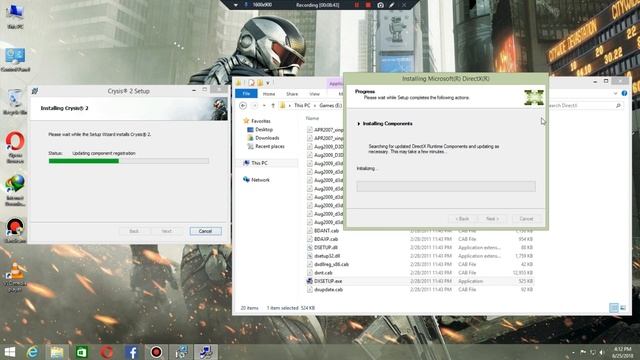Click Cancel in Crysis 2 Setup

point(205,231)
